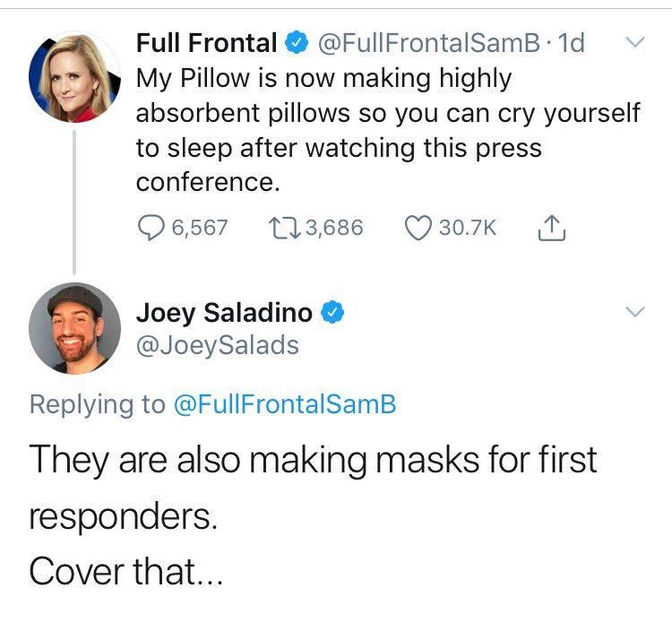
Task: Like the tweet using the heart icon
Action: click(418, 228)
